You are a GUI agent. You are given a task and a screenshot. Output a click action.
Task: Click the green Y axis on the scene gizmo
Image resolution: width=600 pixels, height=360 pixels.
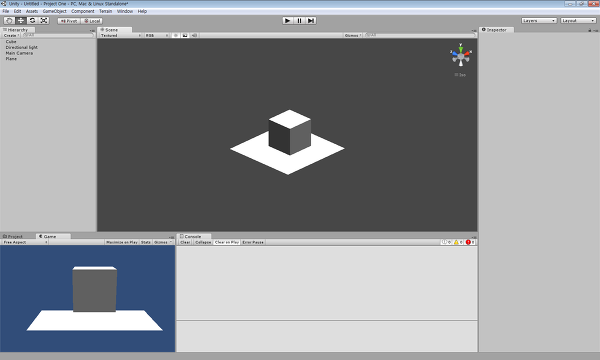[x=461, y=49]
